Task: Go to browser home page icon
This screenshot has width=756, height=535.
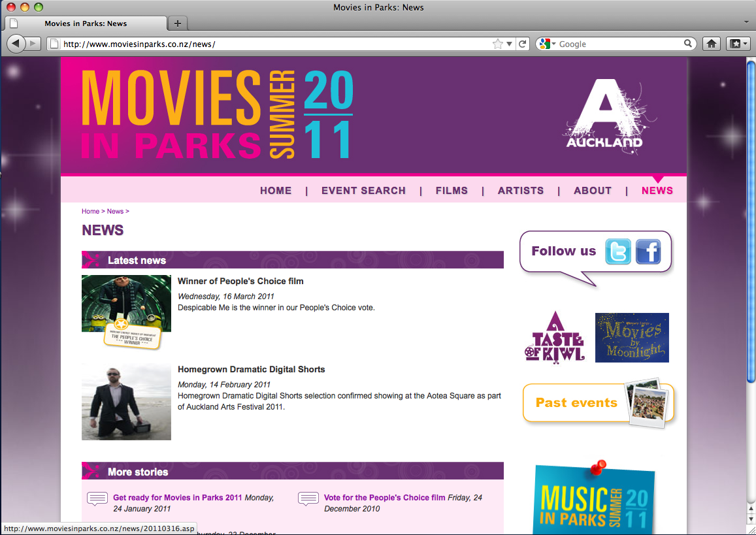Action: click(712, 44)
